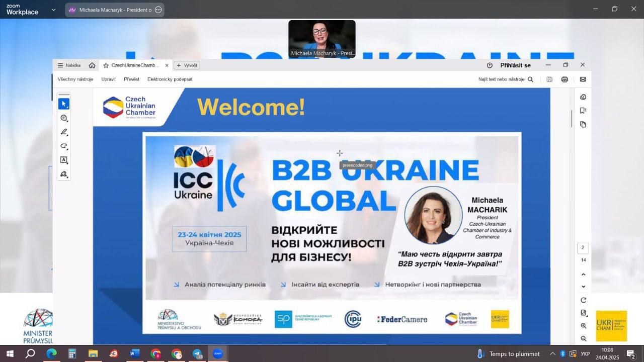Zoom out of the PDF page

tap(583, 338)
